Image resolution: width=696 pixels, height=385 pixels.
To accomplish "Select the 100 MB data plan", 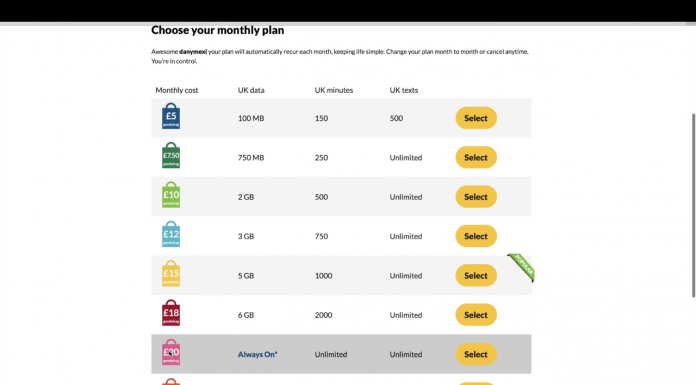I will click(476, 118).
